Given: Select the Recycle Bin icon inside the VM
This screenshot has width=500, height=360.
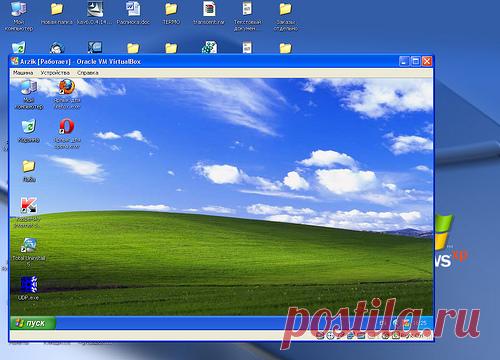Looking at the screenshot, I should tap(29, 127).
